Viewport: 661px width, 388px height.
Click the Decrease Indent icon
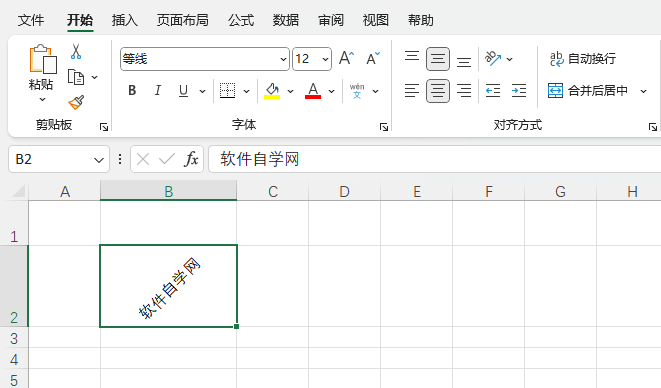[x=493, y=91]
